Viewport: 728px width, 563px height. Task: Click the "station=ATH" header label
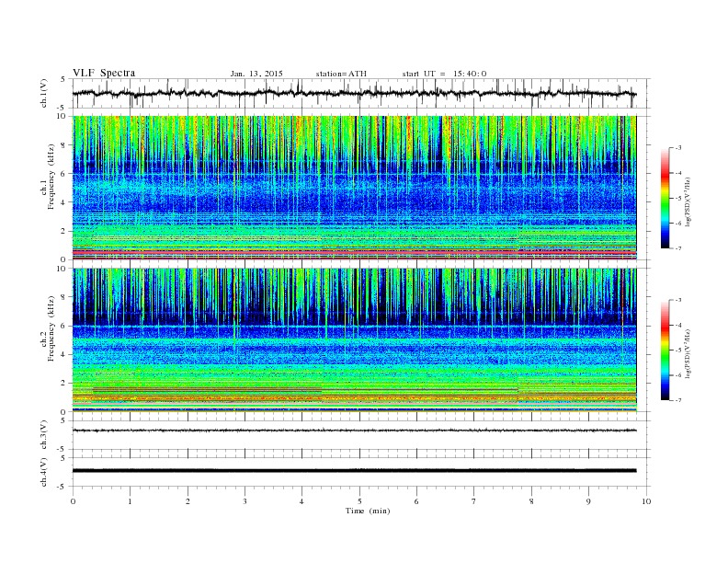pyautogui.click(x=341, y=74)
